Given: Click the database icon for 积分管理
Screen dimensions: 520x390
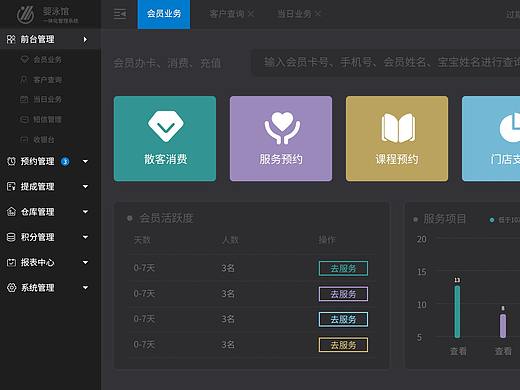Looking at the screenshot, I should [x=11, y=237].
